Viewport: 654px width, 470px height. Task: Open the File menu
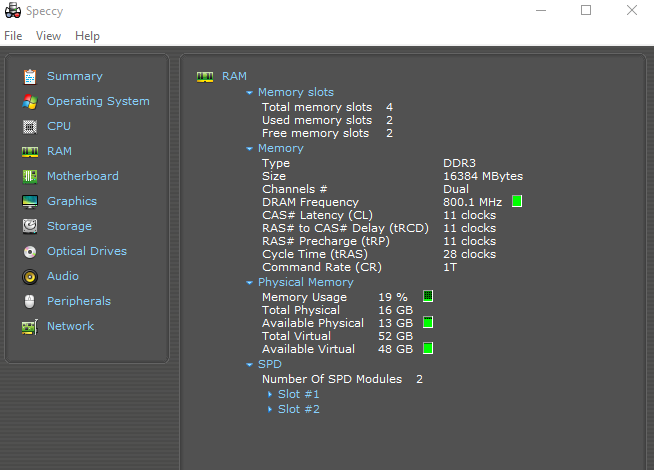point(13,36)
